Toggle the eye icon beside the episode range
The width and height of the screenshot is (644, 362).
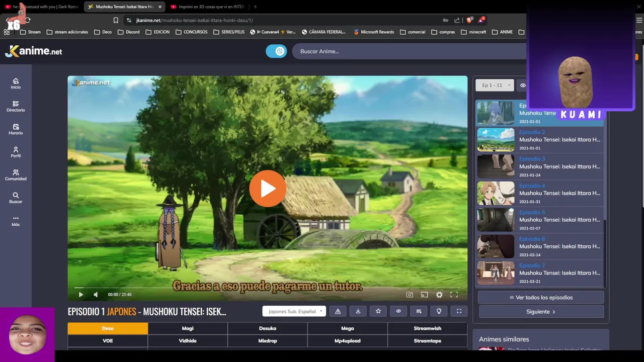pyautogui.click(x=523, y=85)
